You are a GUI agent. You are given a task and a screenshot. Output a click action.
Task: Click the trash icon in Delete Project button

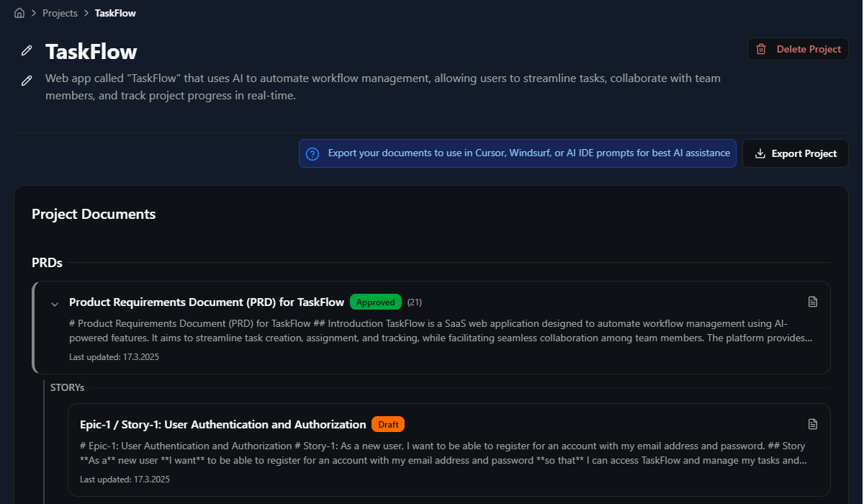(761, 49)
